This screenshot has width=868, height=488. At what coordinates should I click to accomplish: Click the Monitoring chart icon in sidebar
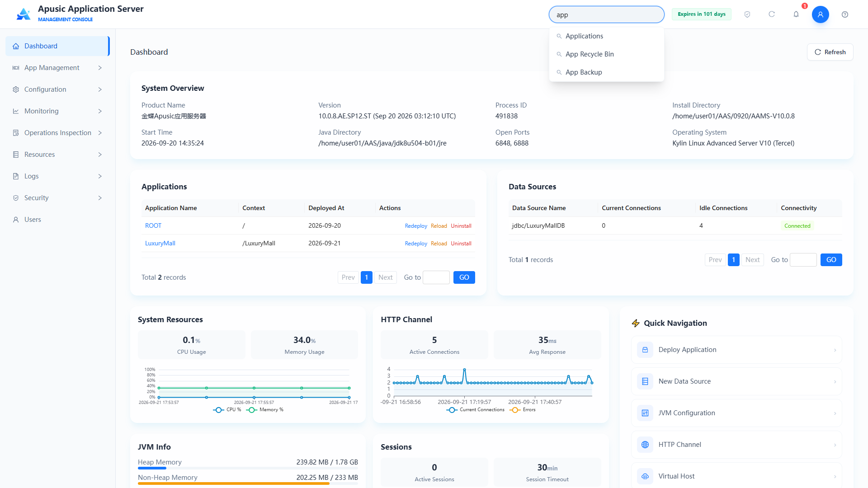click(16, 111)
